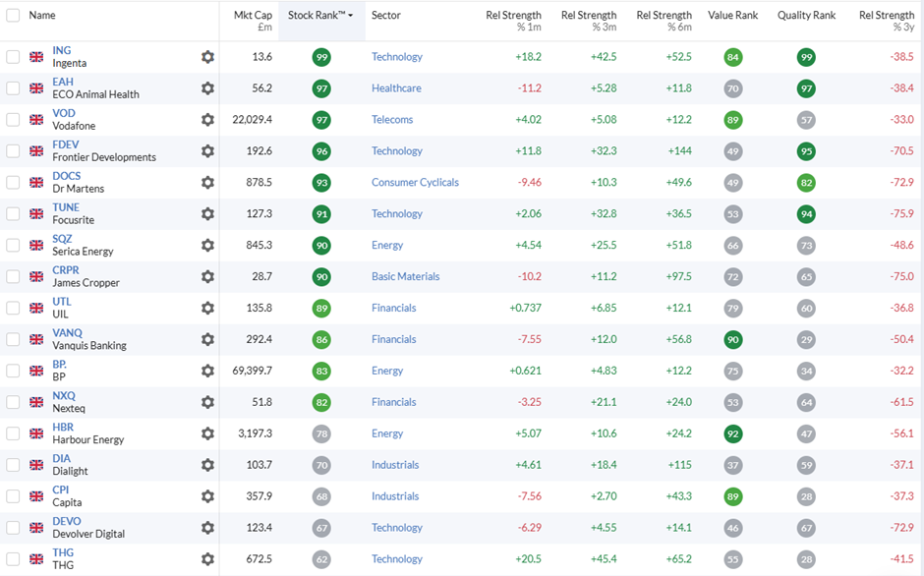This screenshot has width=924, height=576.
Task: Open settings gear for Ingenta row
Action: 207,57
